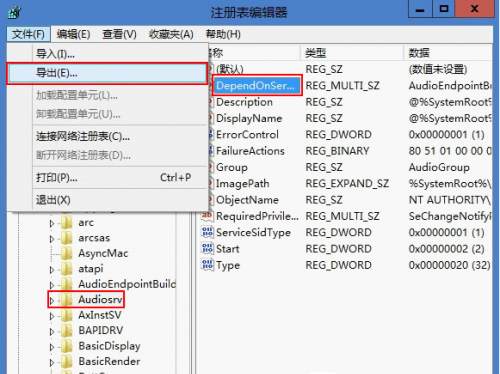Click REG_BINARY type cell

[x=337, y=151]
